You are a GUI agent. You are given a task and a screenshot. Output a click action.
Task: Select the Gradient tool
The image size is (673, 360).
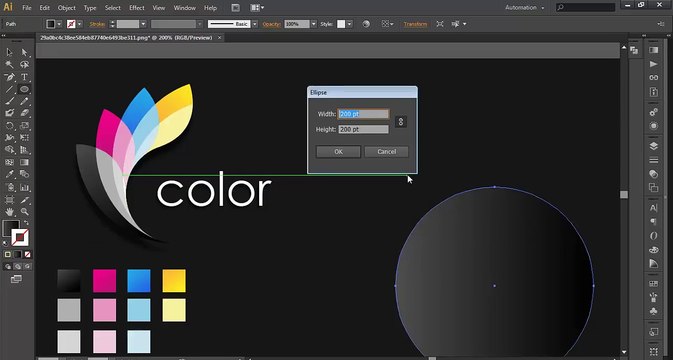24,163
